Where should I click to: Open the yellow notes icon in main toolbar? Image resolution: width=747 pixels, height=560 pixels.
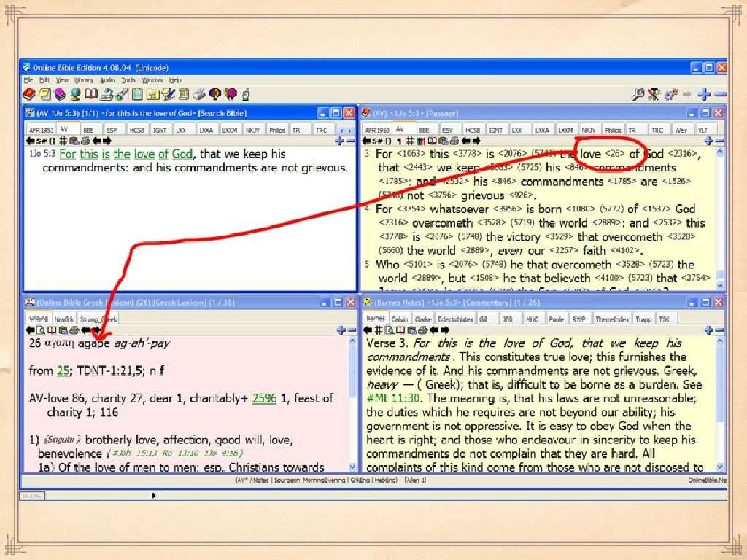[44, 94]
